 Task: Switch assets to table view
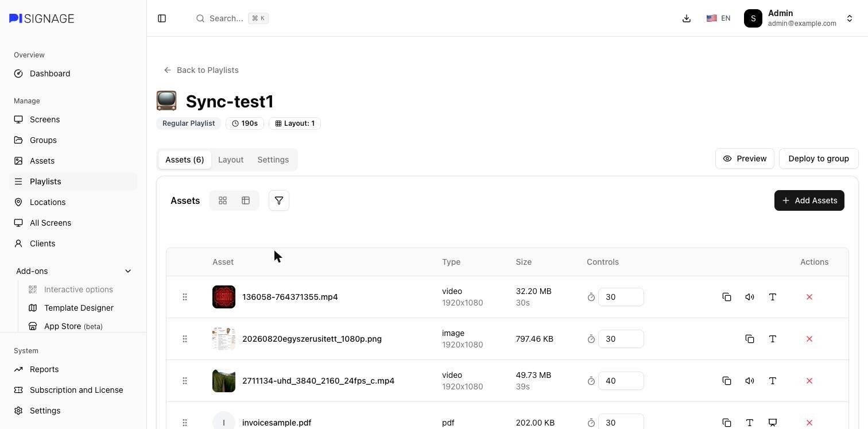tap(246, 200)
